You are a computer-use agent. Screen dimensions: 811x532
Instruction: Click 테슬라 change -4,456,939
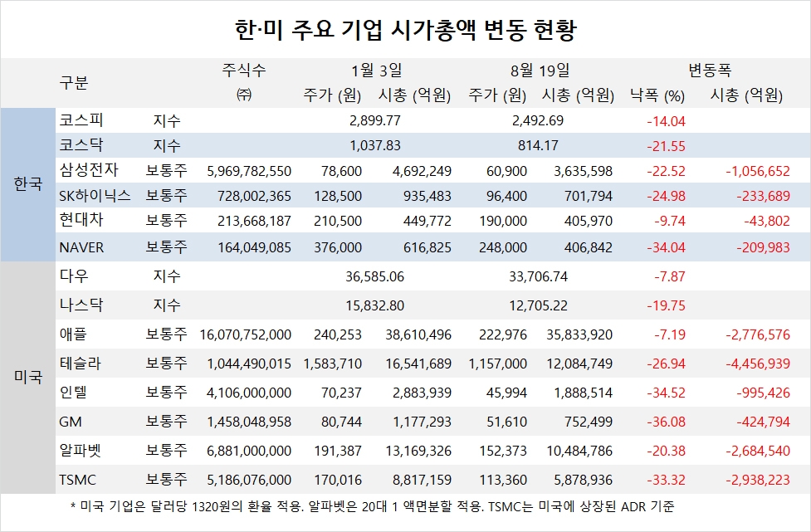(758, 364)
